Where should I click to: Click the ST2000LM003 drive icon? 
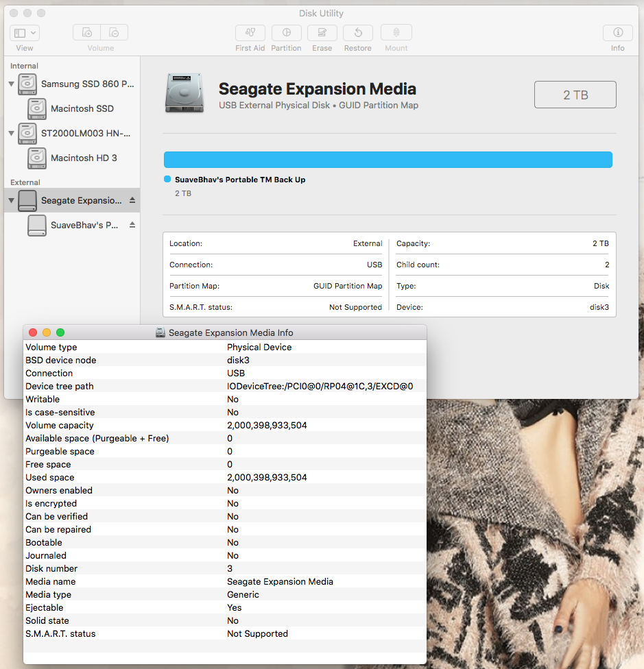pyautogui.click(x=27, y=134)
